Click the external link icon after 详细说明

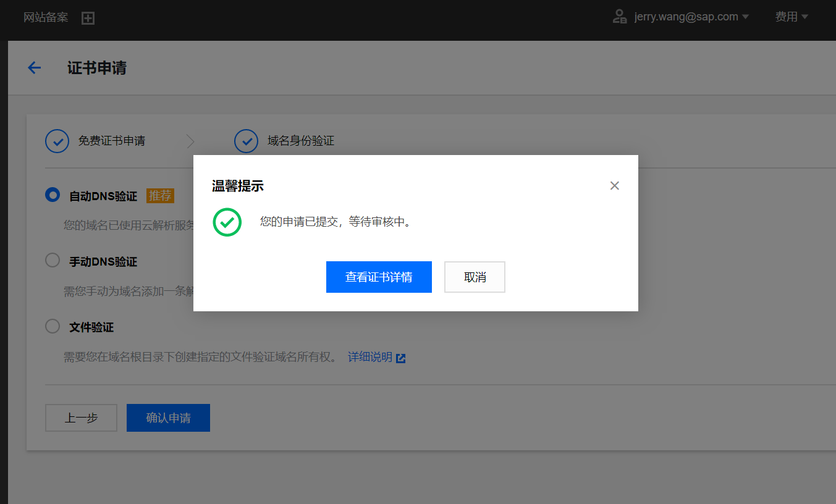(401, 358)
